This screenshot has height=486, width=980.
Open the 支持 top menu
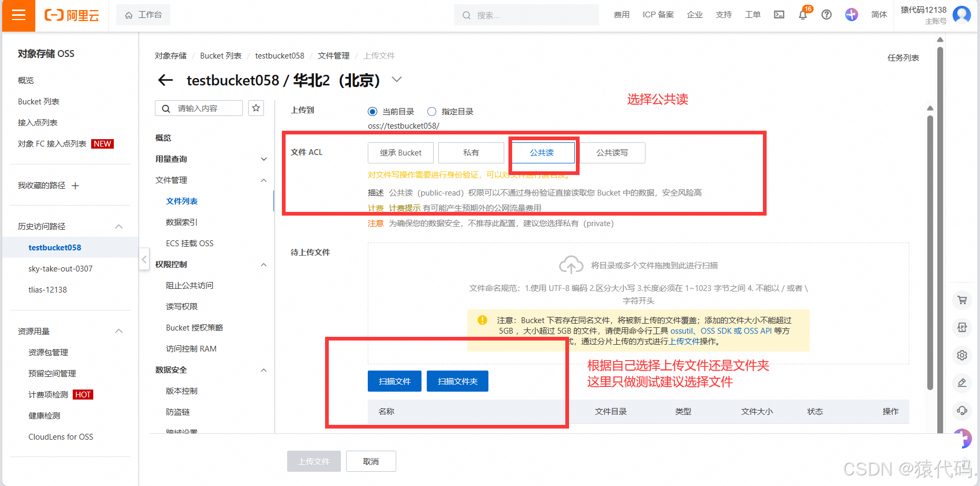pos(724,15)
